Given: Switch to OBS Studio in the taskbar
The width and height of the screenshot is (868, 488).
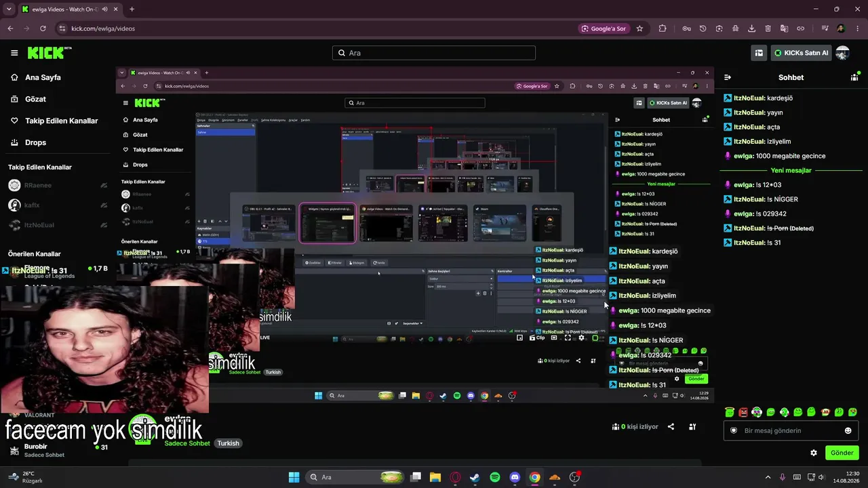Looking at the screenshot, I should point(574,477).
